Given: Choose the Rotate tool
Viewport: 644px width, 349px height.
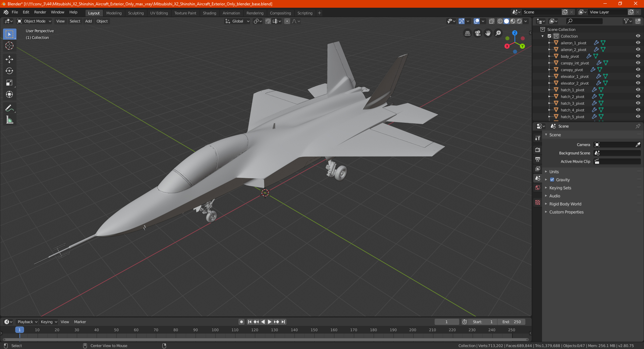Looking at the screenshot, I should click(9, 71).
